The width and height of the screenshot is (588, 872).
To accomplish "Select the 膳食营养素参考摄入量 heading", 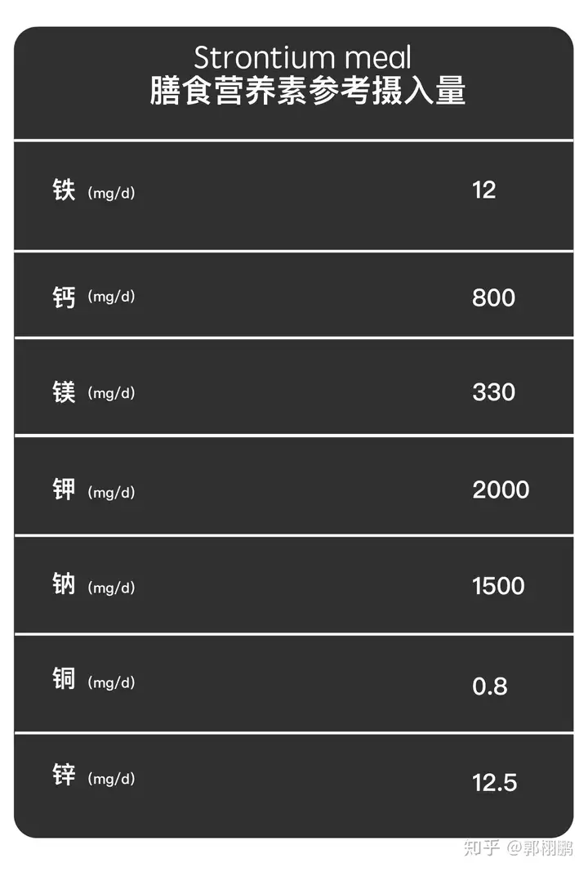I will coord(307,91).
